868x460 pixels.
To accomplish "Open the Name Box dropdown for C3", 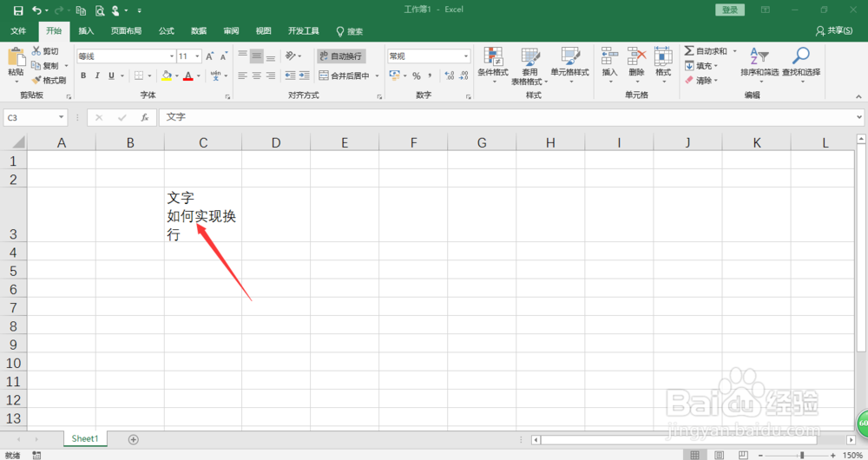I will (61, 117).
